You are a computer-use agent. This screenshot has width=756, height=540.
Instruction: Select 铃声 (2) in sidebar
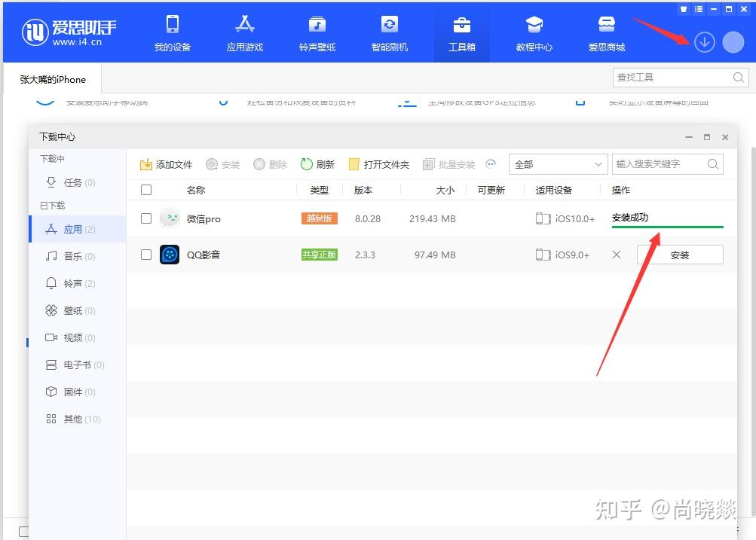pyautogui.click(x=78, y=283)
